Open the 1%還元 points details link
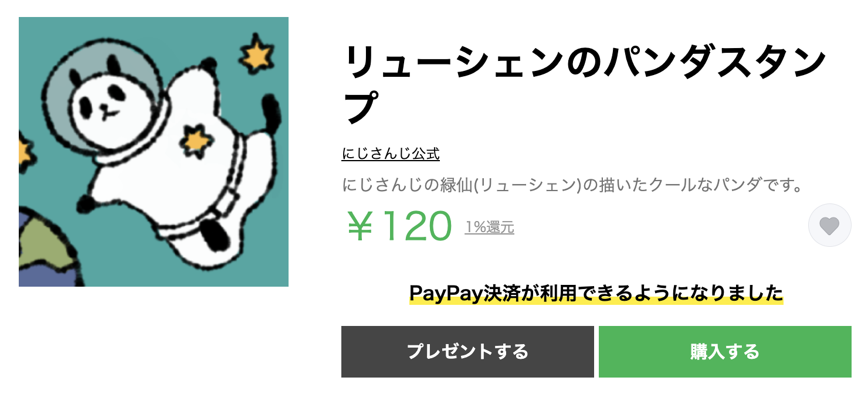This screenshot has height=401, width=868. point(489,227)
